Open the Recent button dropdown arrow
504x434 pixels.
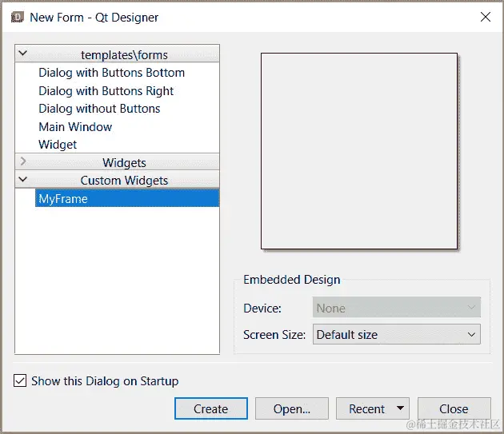pos(400,408)
